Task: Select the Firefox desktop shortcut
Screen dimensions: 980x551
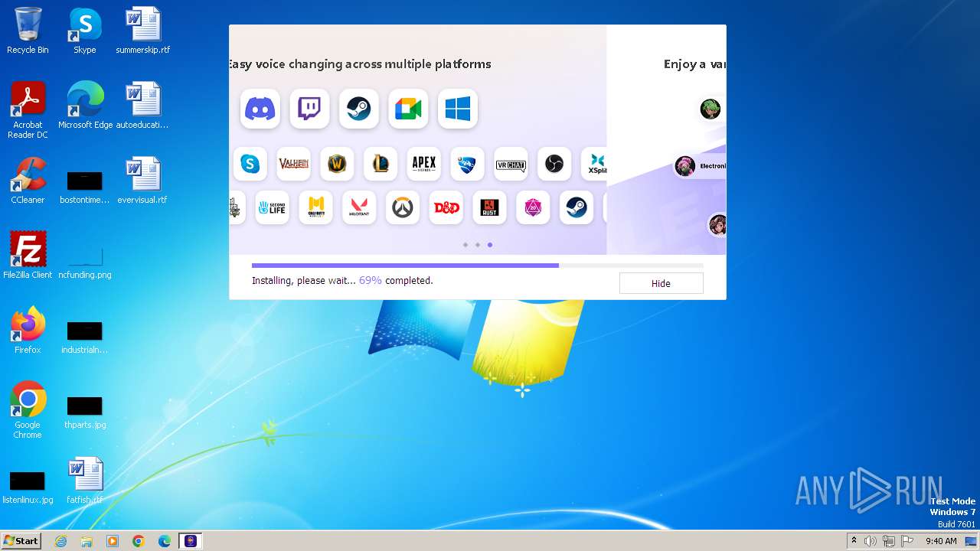Action: pyautogui.click(x=28, y=331)
